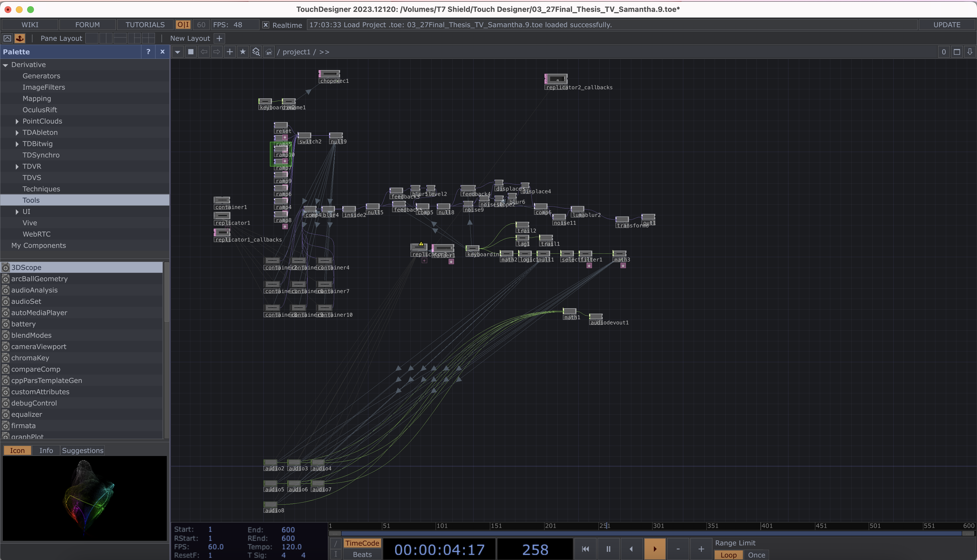Switch time display to Beats
The height and width of the screenshot is (560, 977).
[x=362, y=554]
